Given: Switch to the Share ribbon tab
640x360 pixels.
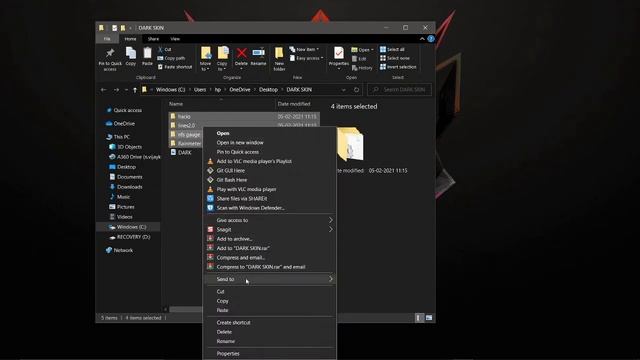Looking at the screenshot, I should (x=153, y=39).
